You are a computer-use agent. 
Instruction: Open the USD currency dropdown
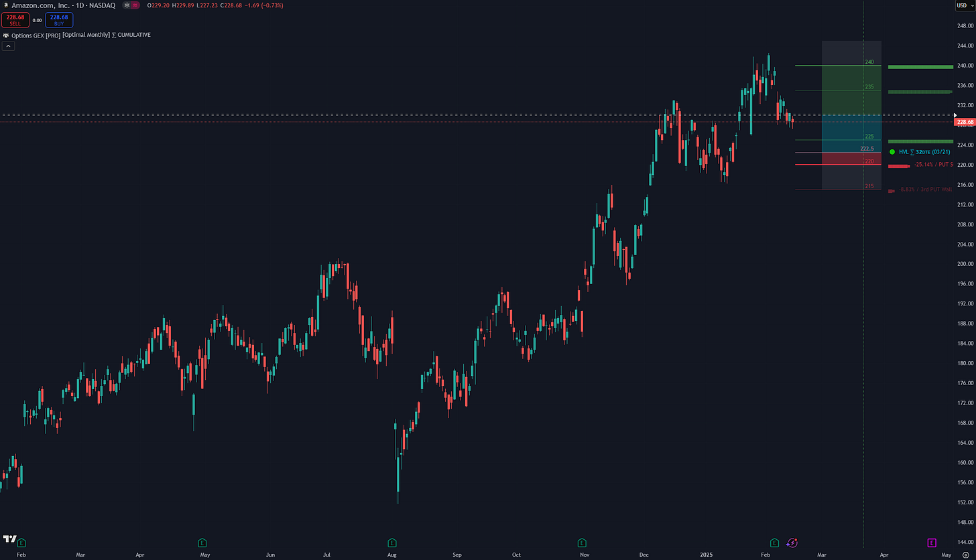point(964,5)
